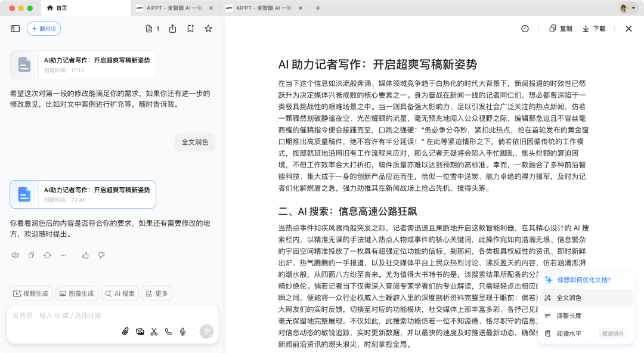Bookmark the conversation with the flag icon

[191, 28]
